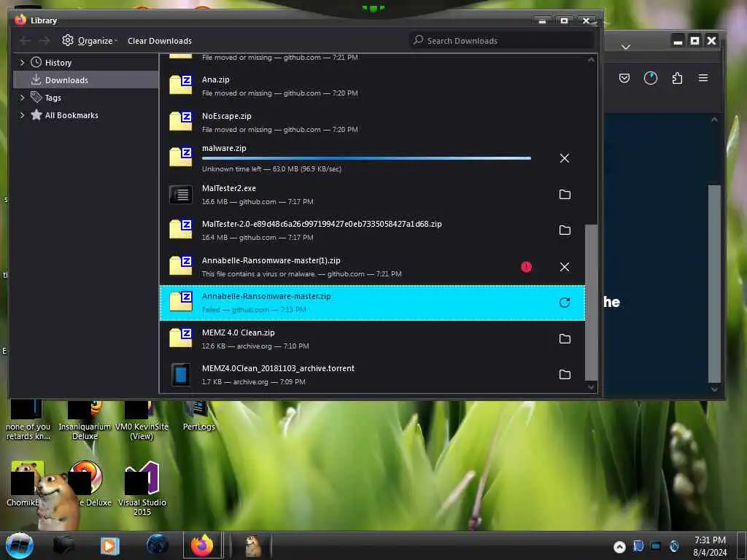The height and width of the screenshot is (560, 747).
Task: Select the Ana.zip download entry
Action: (x=372, y=86)
